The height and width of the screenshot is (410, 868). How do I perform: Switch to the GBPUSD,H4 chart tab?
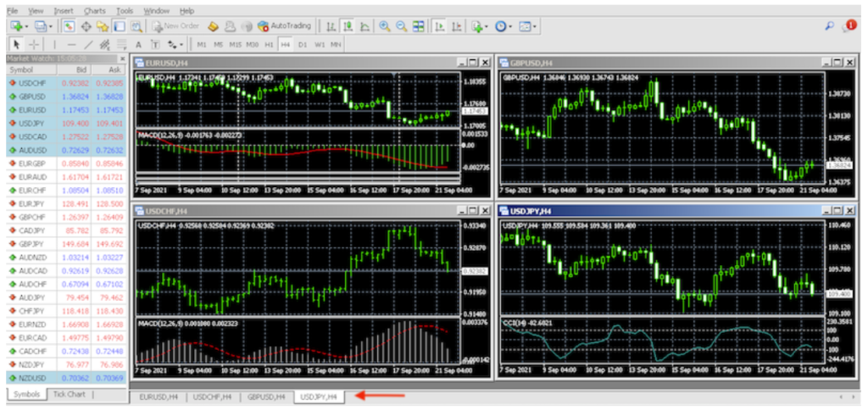point(266,396)
